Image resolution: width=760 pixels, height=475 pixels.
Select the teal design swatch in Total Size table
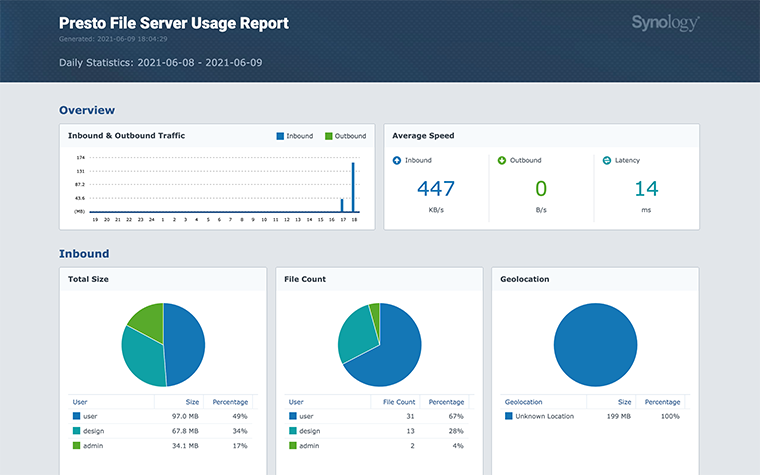coord(77,430)
